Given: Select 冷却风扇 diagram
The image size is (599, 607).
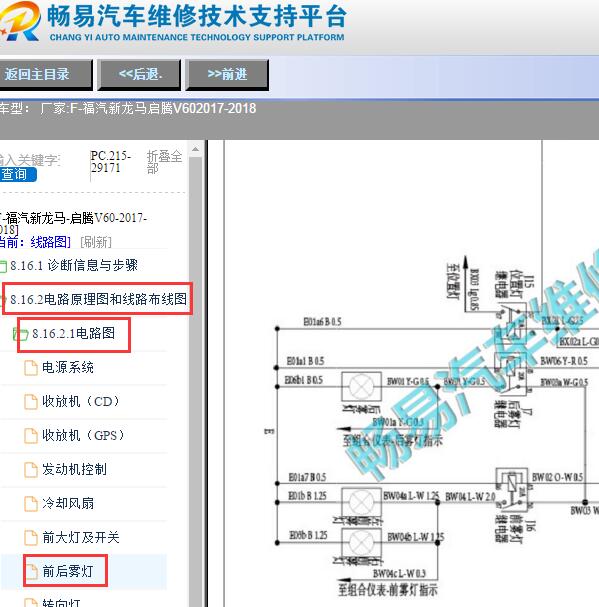Looking at the screenshot, I should pos(68,504).
